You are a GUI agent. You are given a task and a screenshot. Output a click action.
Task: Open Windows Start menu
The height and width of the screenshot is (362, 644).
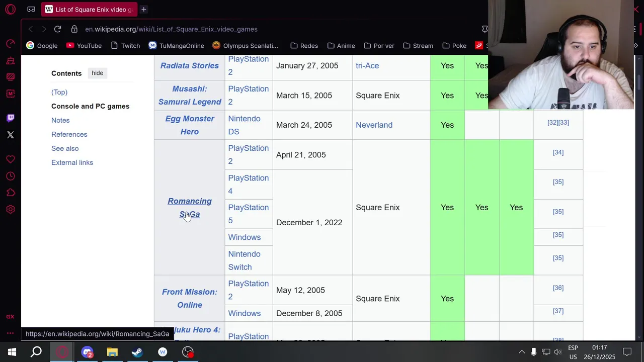click(x=12, y=352)
